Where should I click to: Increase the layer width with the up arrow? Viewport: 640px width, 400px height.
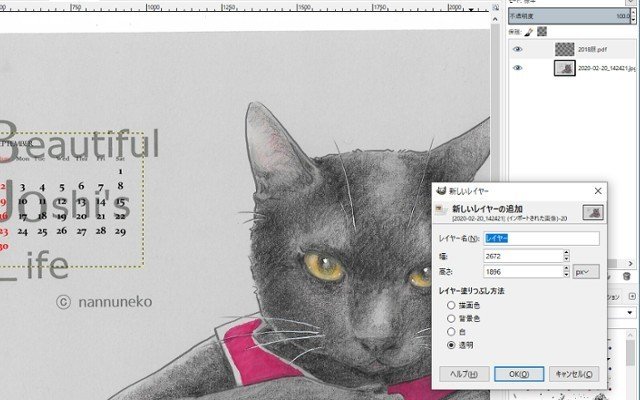pos(567,253)
